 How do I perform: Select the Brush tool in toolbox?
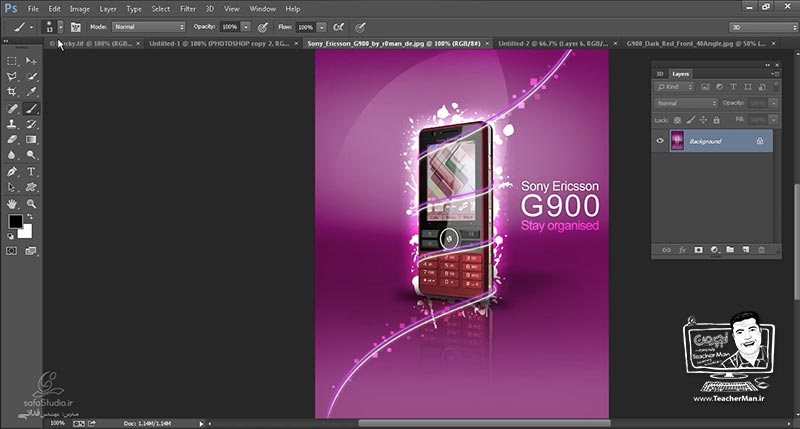31,109
